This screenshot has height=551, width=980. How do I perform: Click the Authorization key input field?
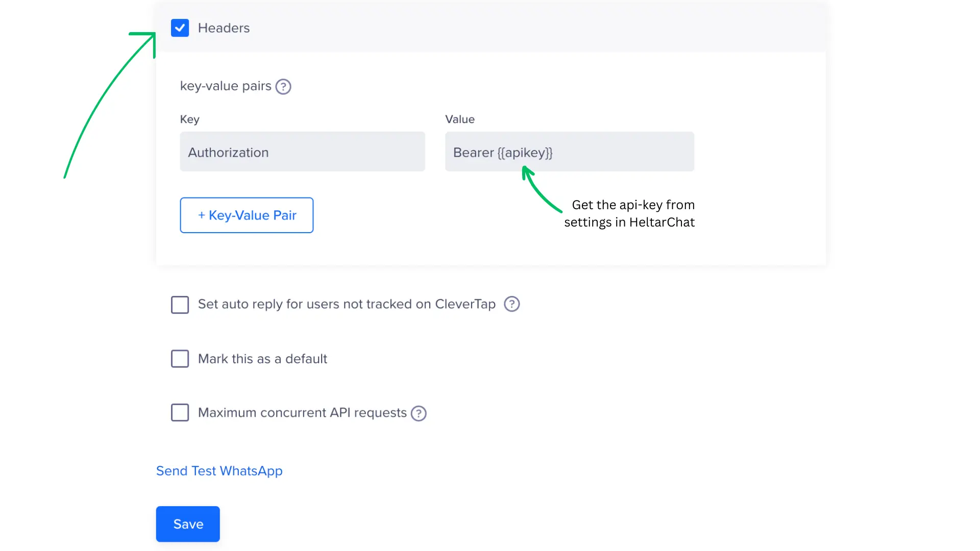pyautogui.click(x=302, y=152)
